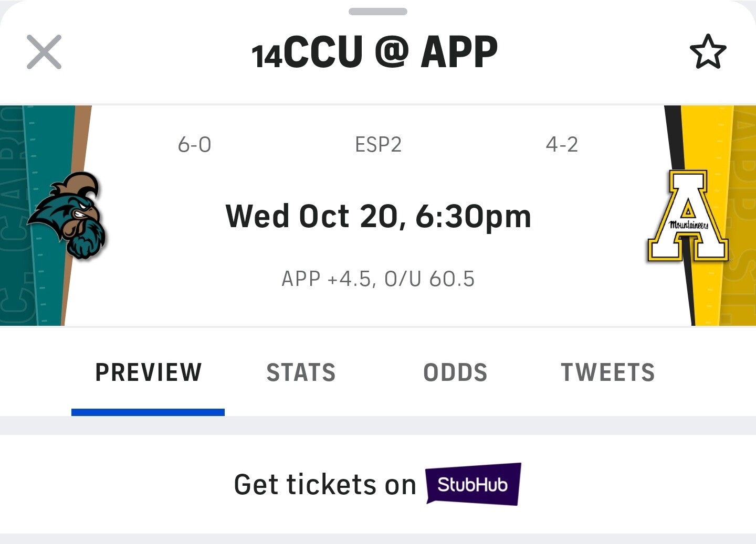Open the ODDS tab
Screen dimensions: 756x544
[x=455, y=372]
